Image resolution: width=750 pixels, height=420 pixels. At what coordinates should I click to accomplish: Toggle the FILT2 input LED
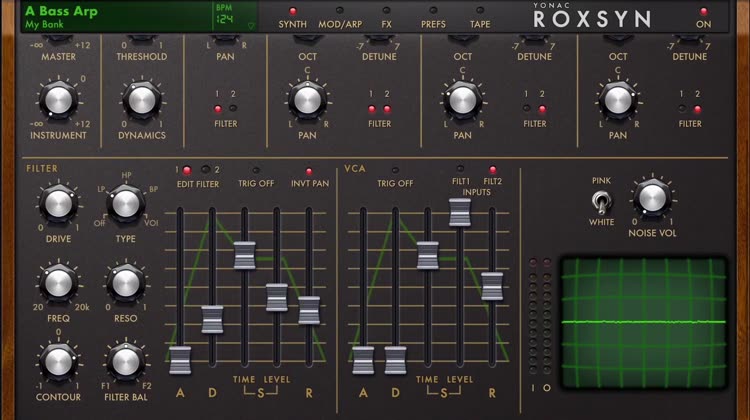[x=493, y=169]
